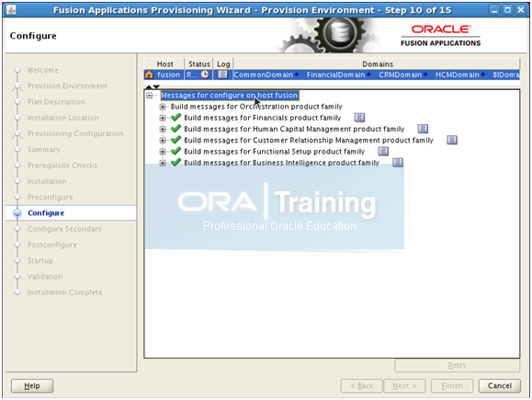Click the Java icon in title bar
532x400 pixels.
pos(11,10)
